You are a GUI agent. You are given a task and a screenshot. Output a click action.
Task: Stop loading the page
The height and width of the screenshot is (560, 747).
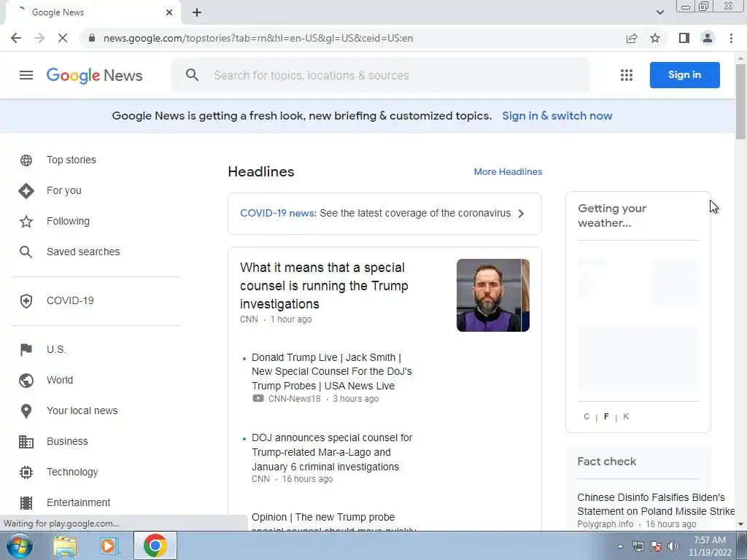(x=63, y=38)
